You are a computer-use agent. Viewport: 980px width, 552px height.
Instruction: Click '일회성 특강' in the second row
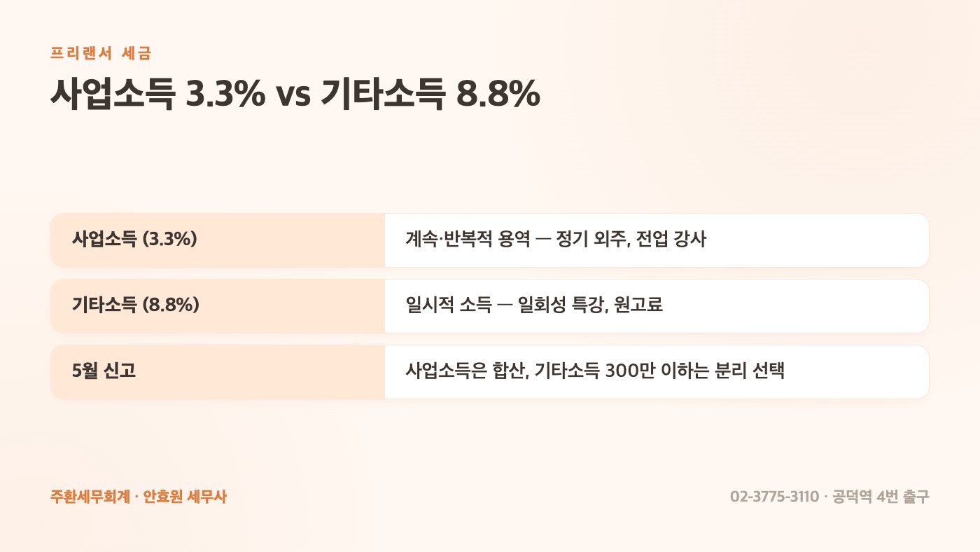[561, 305]
